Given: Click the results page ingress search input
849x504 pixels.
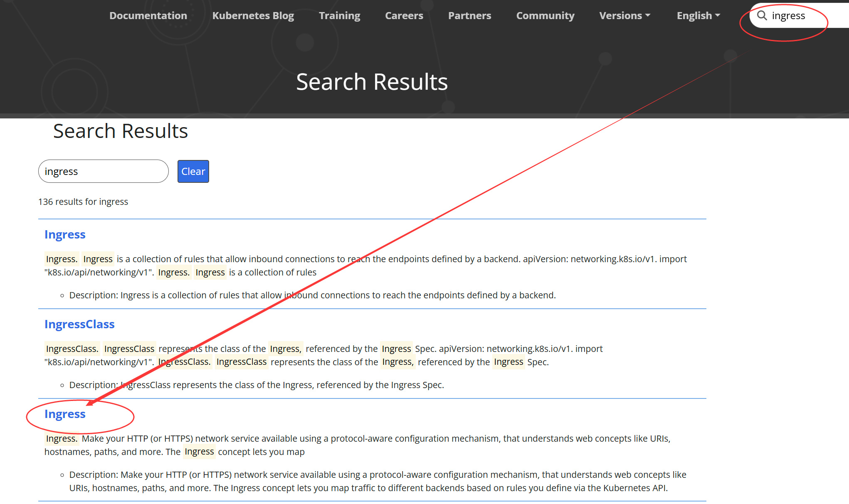Looking at the screenshot, I should pos(104,171).
